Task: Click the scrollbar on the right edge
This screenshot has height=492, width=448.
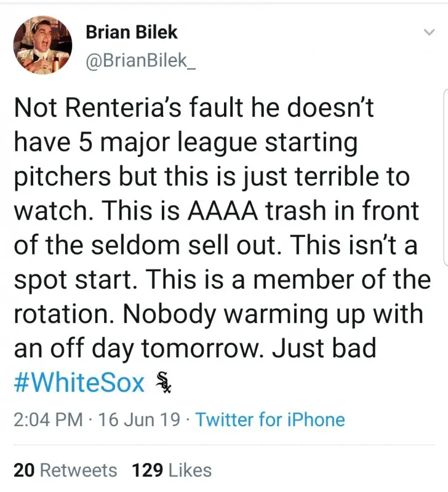Action: point(445,178)
